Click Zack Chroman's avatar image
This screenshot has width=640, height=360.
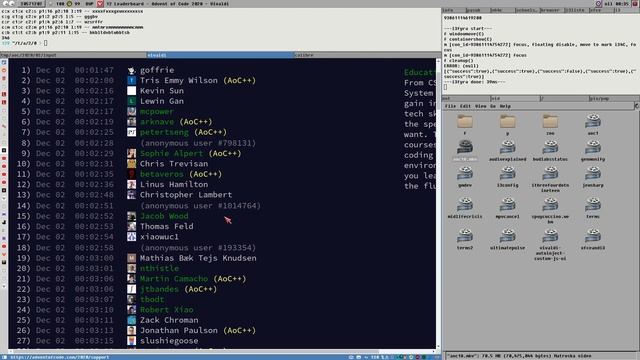pyautogui.click(x=131, y=320)
